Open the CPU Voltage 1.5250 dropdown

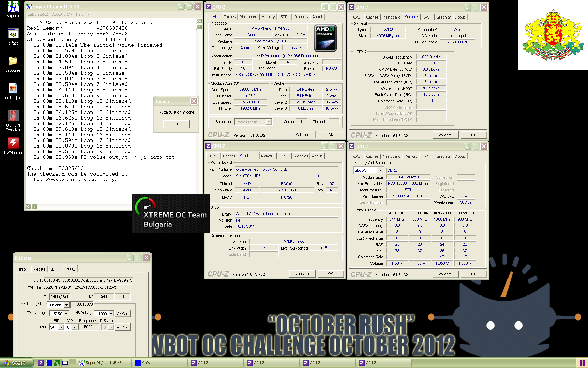(66, 314)
